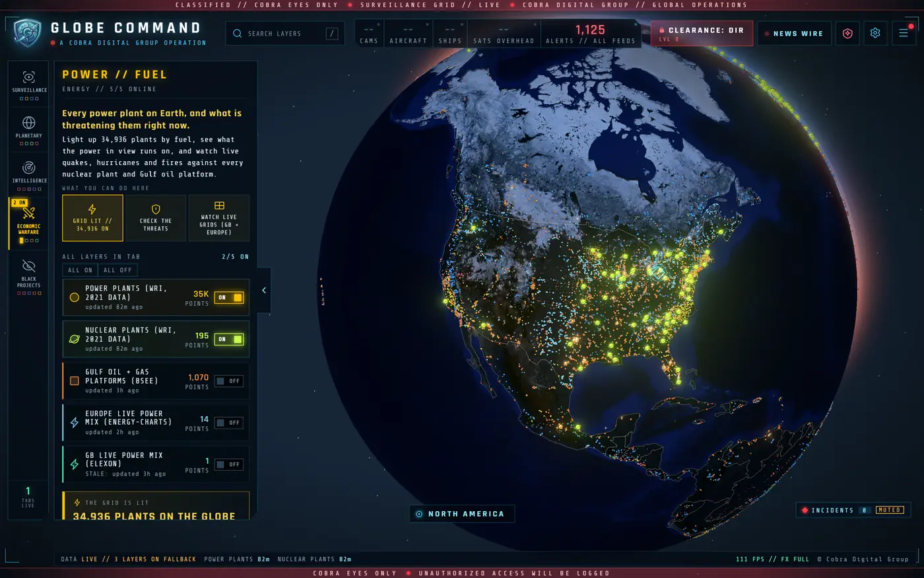Click the North America location label
This screenshot has width=924, height=578.
point(461,514)
